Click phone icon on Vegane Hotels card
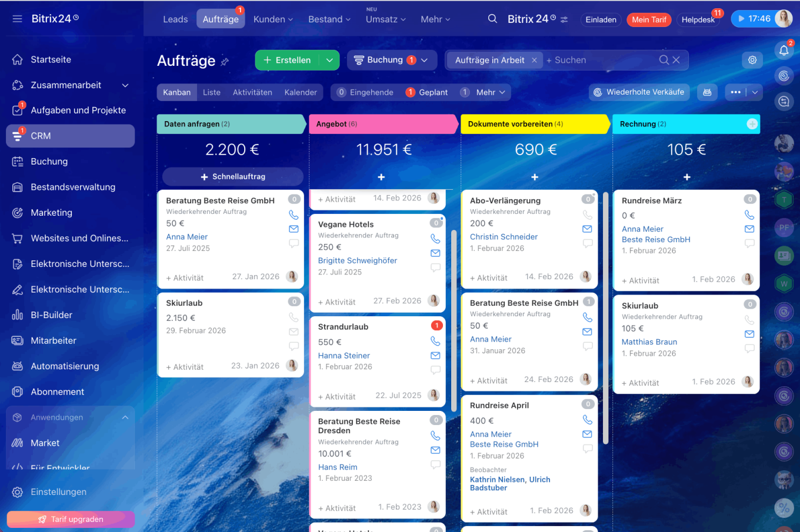Screen dimensions: 800x532 coord(435,239)
